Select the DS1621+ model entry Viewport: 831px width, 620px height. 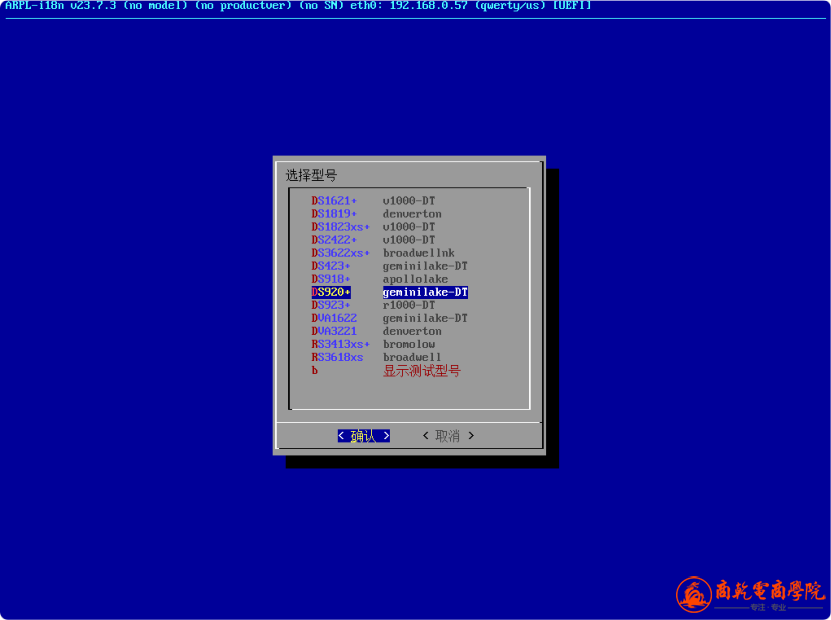click(373, 201)
